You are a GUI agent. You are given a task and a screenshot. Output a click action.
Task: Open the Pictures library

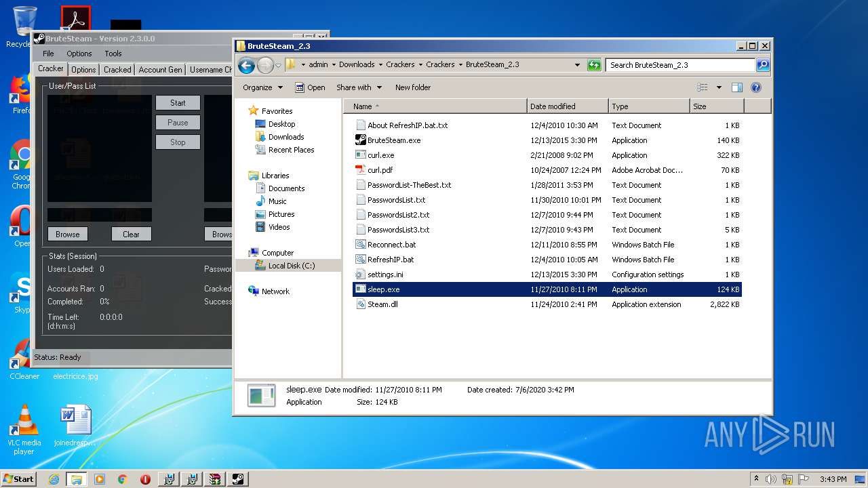click(x=281, y=214)
